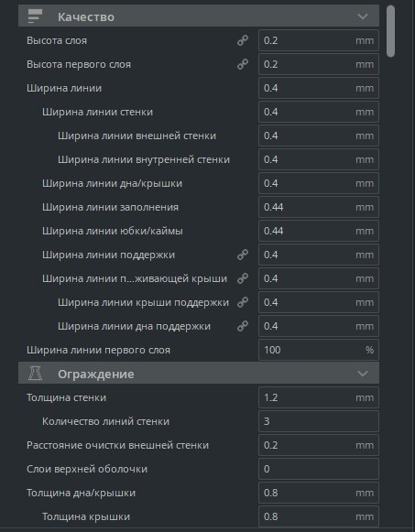Viewport: 415px width, 532px height.
Task: Edit the Ширина линии поддержки field
Action: click(319, 255)
